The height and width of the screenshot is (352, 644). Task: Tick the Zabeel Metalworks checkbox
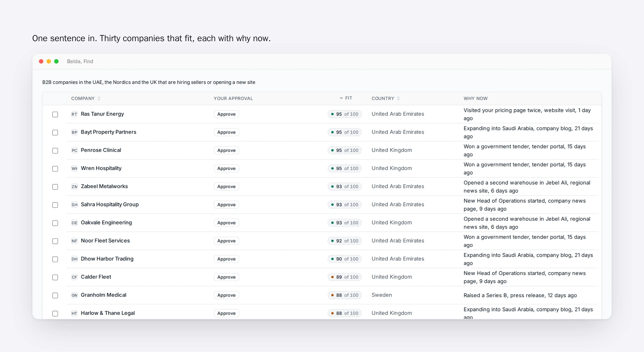[x=55, y=187]
